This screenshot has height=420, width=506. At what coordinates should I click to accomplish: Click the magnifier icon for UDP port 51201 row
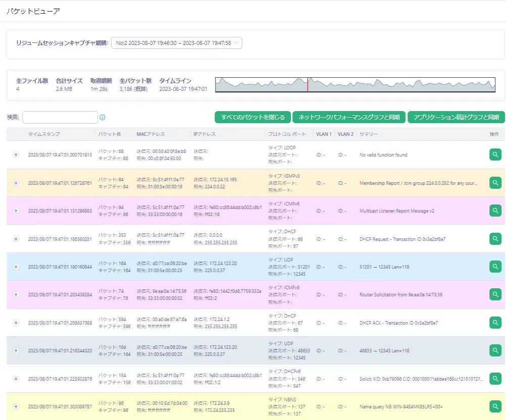click(x=495, y=267)
